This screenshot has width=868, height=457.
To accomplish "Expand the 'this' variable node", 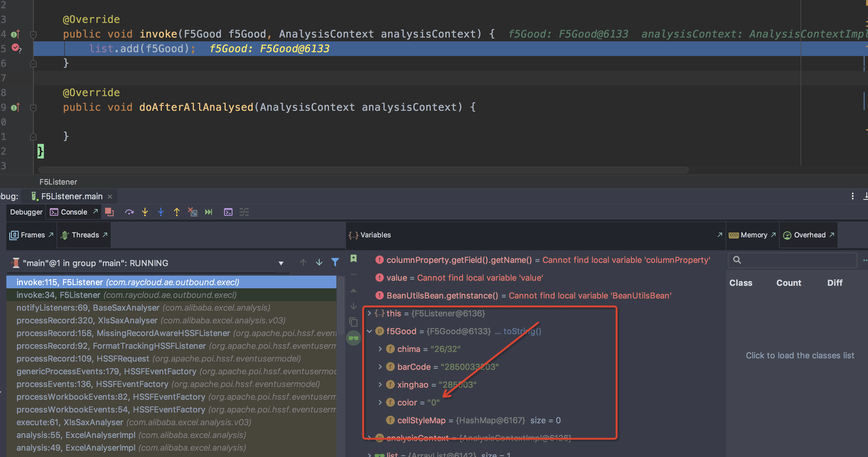I will point(369,313).
